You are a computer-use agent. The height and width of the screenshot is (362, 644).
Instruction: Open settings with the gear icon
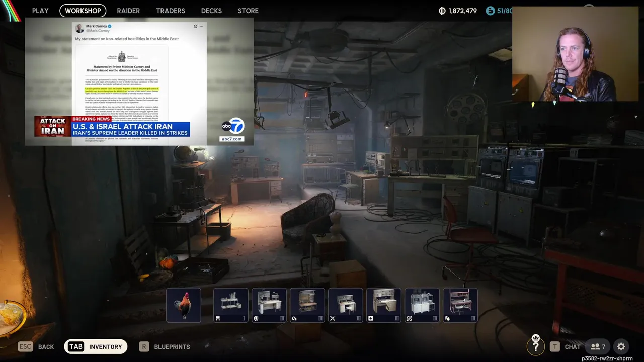pyautogui.click(x=621, y=347)
